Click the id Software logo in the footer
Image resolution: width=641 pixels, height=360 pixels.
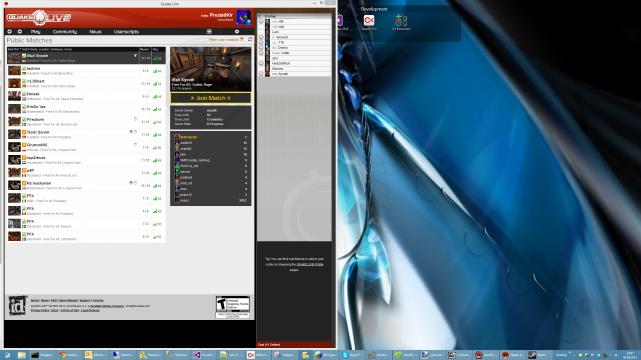click(x=17, y=306)
